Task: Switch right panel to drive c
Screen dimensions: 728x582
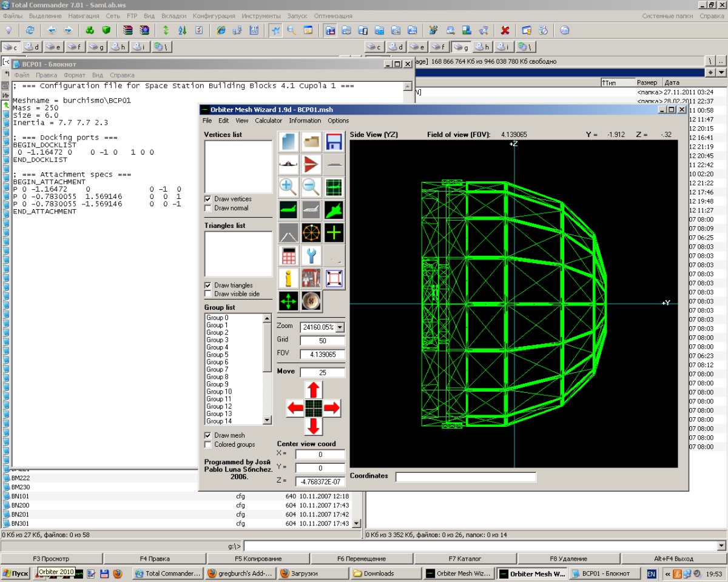Action: click(x=374, y=47)
